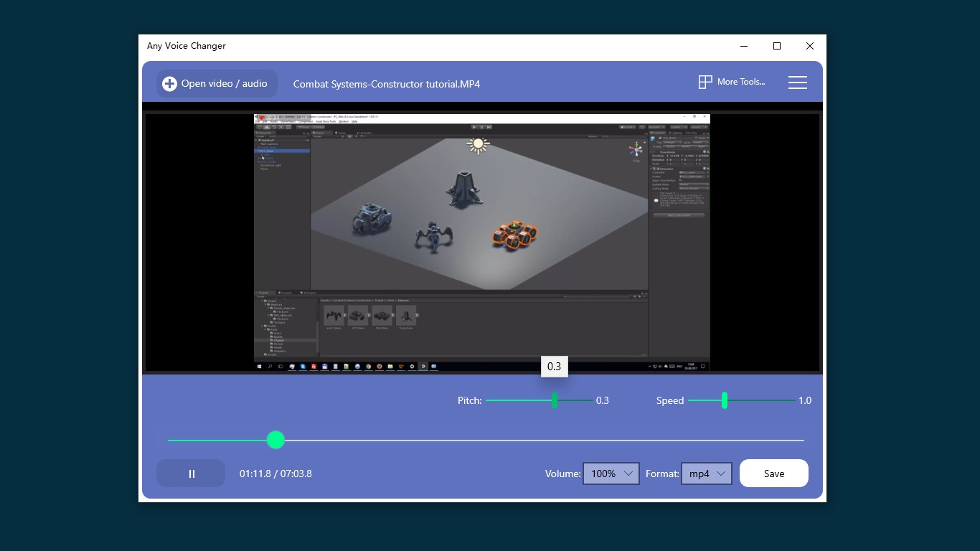Click the plus icon on Open video / audio
Image resolution: width=980 pixels, height=551 pixels.
(169, 83)
